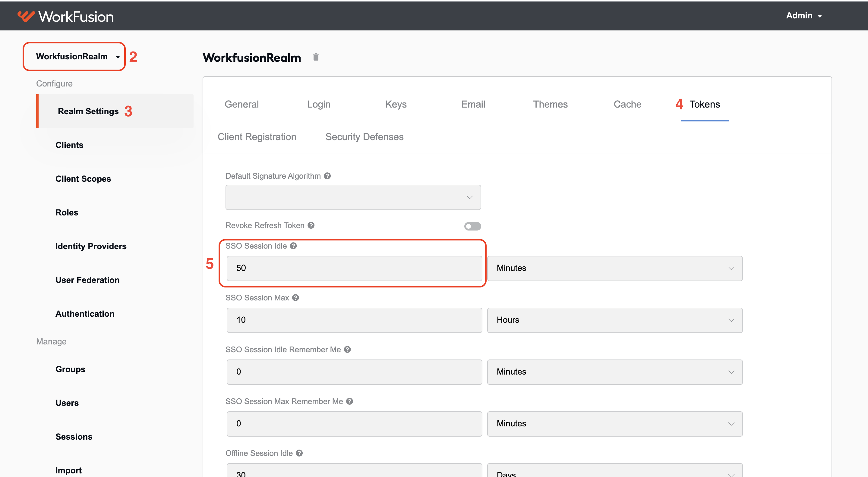This screenshot has height=477, width=868.
Task: Select the Tokens tab
Action: tap(704, 105)
